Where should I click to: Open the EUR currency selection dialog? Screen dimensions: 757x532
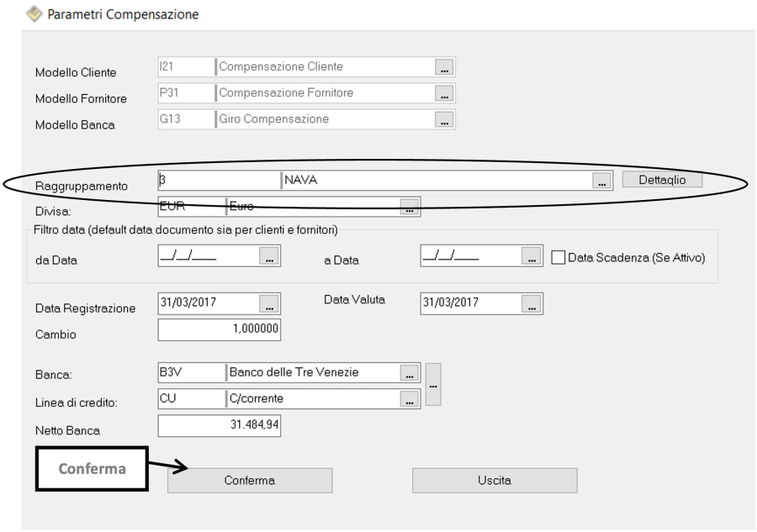(410, 206)
